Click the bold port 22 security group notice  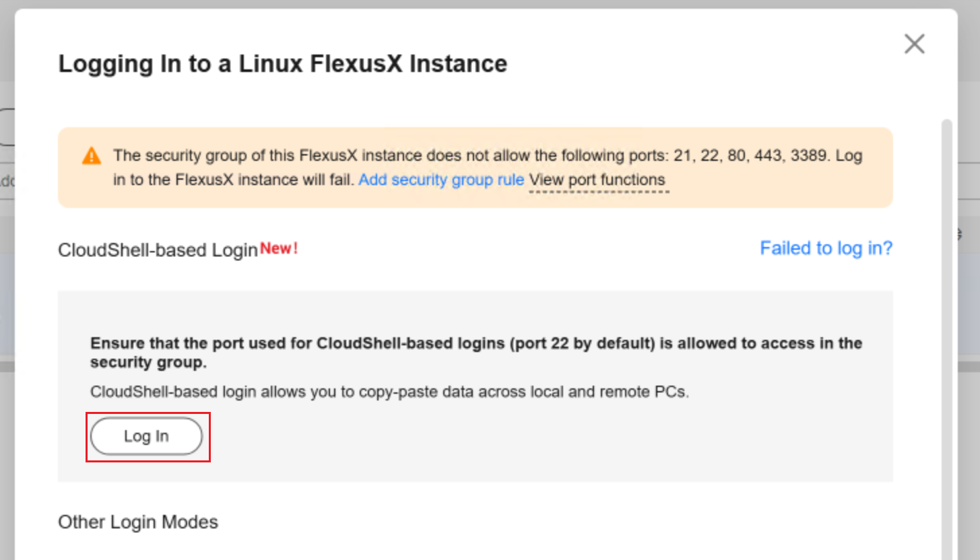point(476,353)
